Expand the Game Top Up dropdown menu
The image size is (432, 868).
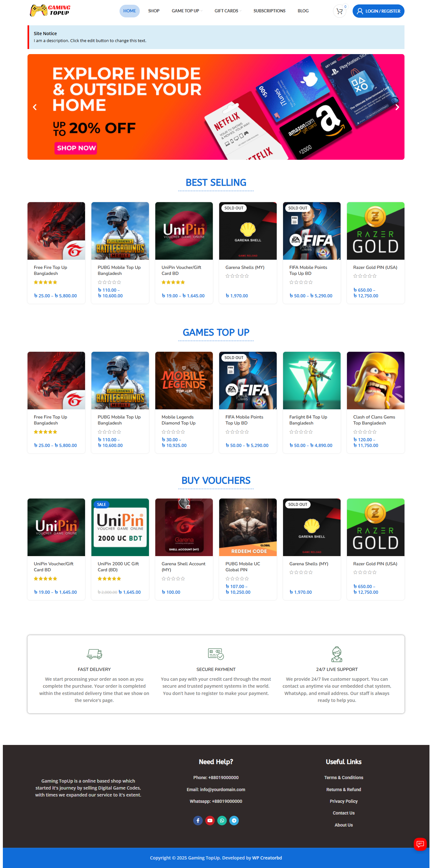click(187, 11)
